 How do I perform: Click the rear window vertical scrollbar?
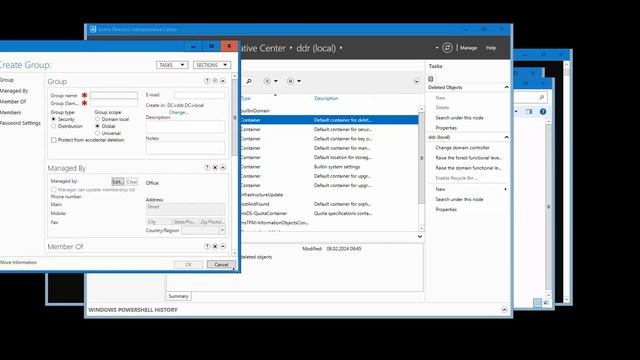pyautogui.click(x=548, y=208)
